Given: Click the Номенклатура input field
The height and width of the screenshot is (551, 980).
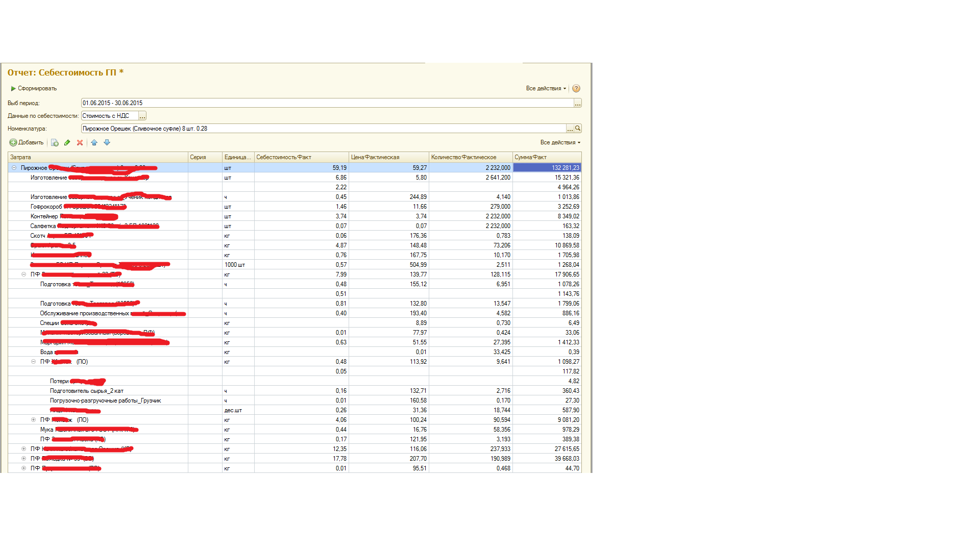Looking at the screenshot, I should pos(324,129).
